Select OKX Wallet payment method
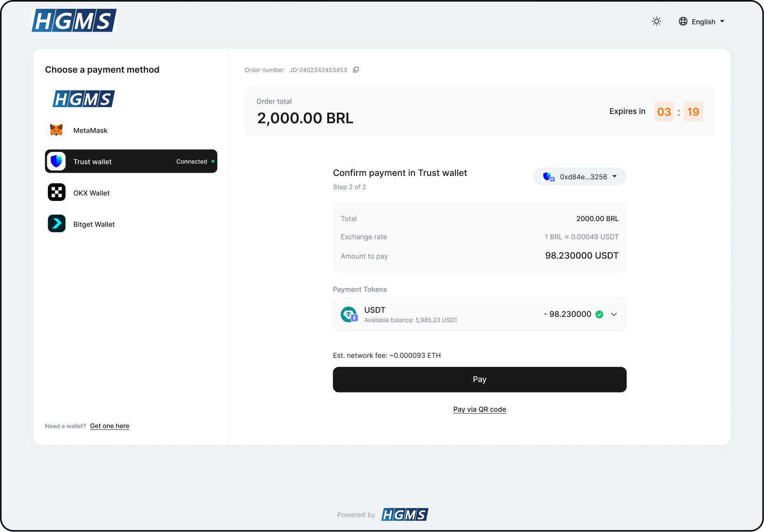Image resolution: width=764 pixels, height=532 pixels. (131, 193)
